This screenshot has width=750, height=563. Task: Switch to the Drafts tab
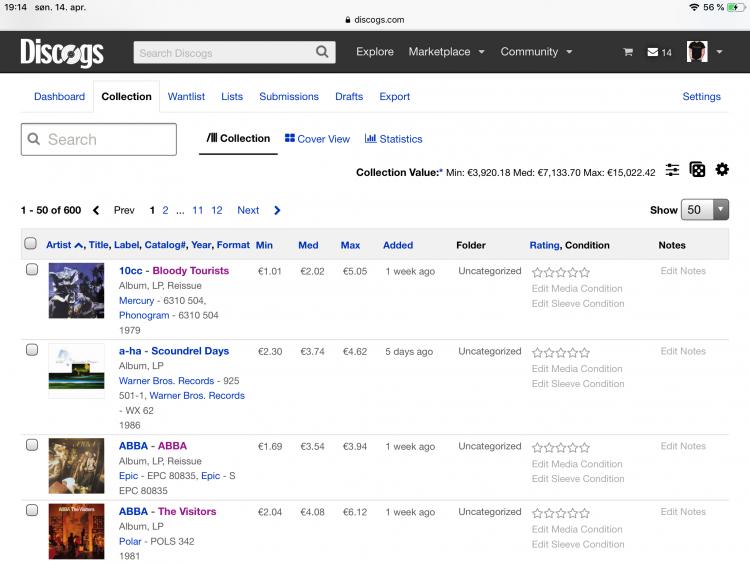click(x=349, y=96)
